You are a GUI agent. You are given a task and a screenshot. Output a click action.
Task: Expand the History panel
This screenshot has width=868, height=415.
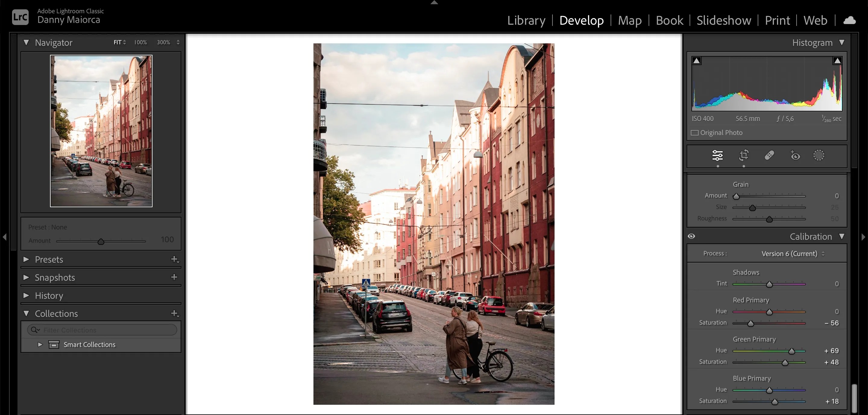[26, 295]
